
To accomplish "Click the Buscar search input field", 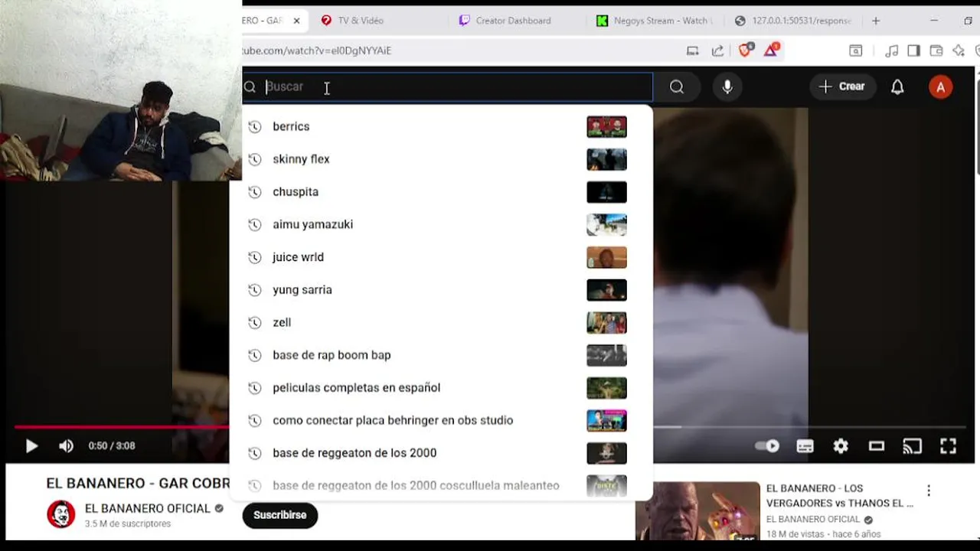I will pyautogui.click(x=447, y=86).
